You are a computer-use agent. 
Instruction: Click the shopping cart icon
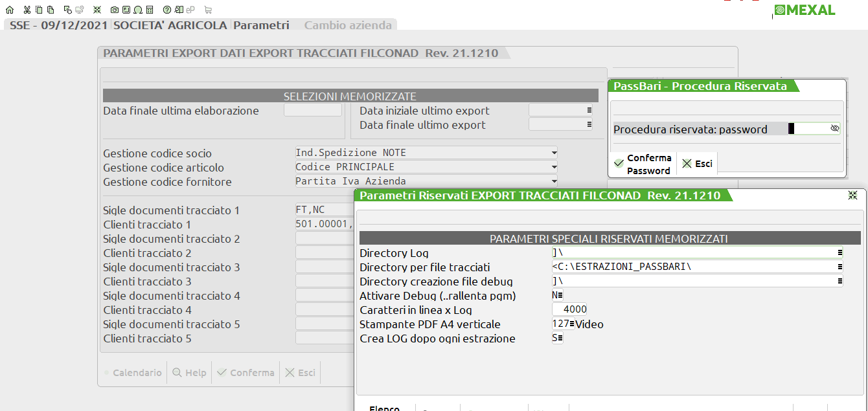(x=208, y=10)
